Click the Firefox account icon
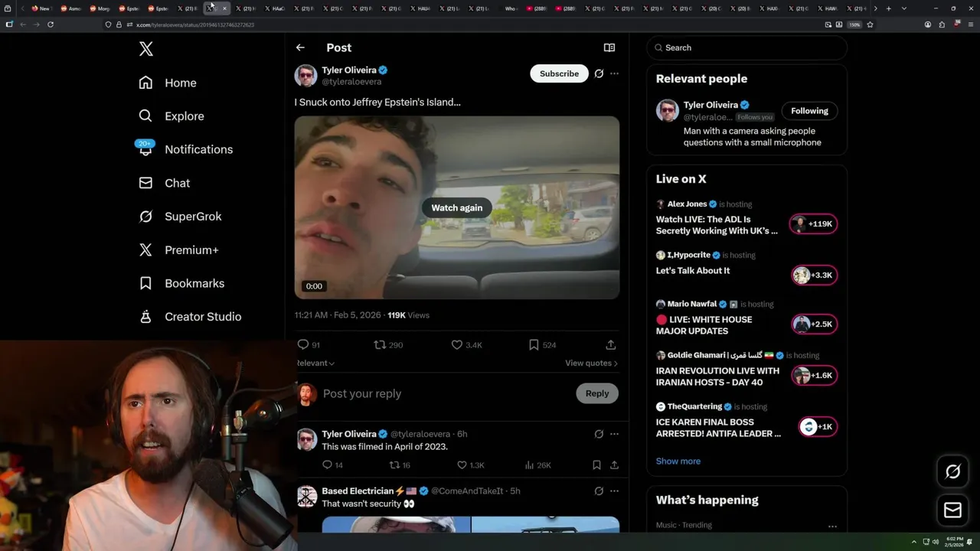980x551 pixels. pos(928,24)
